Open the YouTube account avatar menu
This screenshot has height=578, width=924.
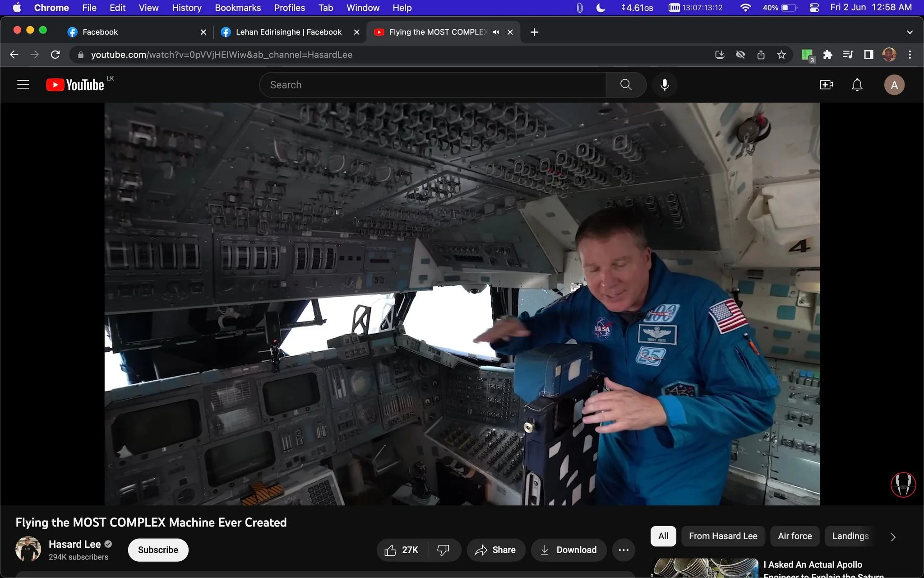tap(894, 85)
